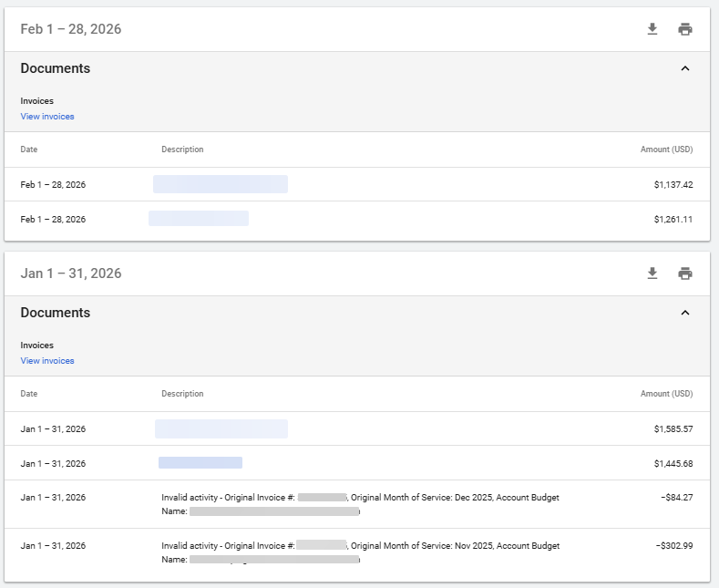Open the redacted description of the $1,585.57 row
The width and height of the screenshot is (719, 588).
pyautogui.click(x=221, y=428)
